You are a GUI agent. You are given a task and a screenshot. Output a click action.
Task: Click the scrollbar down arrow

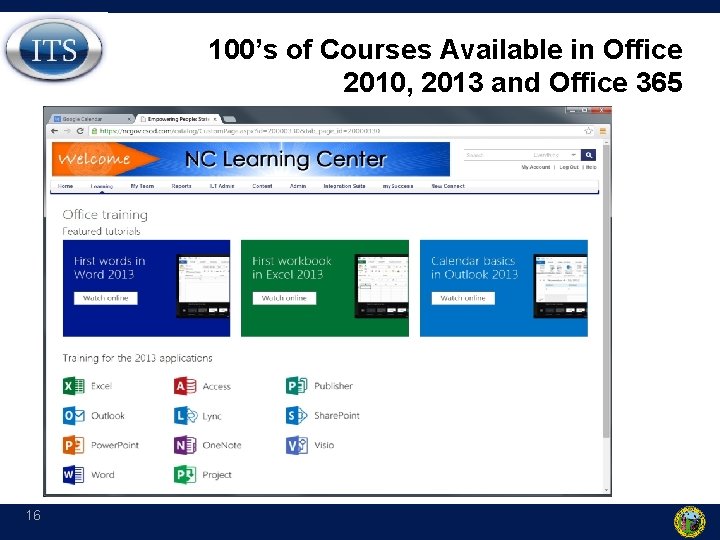[x=606, y=490]
